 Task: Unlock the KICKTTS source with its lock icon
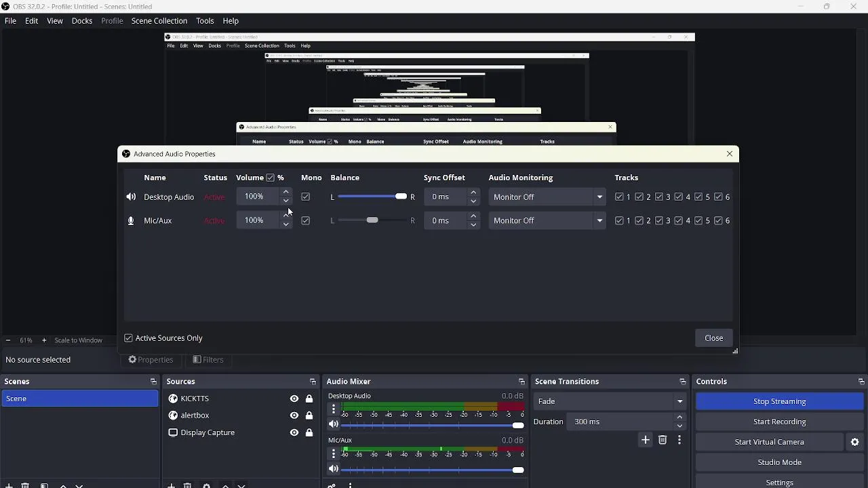point(309,399)
